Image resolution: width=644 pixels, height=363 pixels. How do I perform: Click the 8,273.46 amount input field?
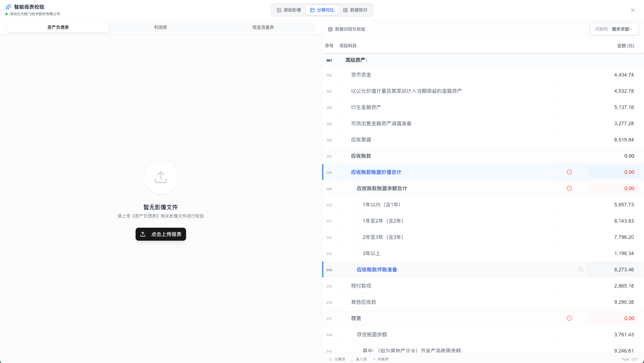tap(613, 270)
